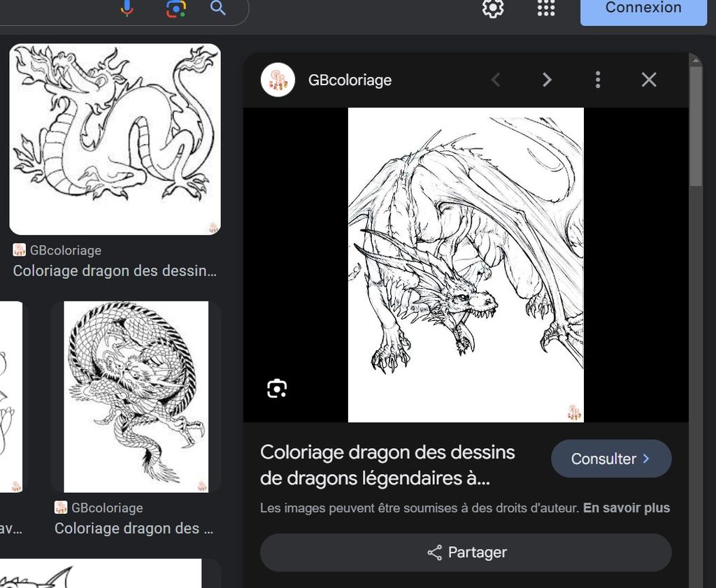Viewport: 716px width, 588px height.
Task: Go to the previous image in preview
Action: coord(496,80)
